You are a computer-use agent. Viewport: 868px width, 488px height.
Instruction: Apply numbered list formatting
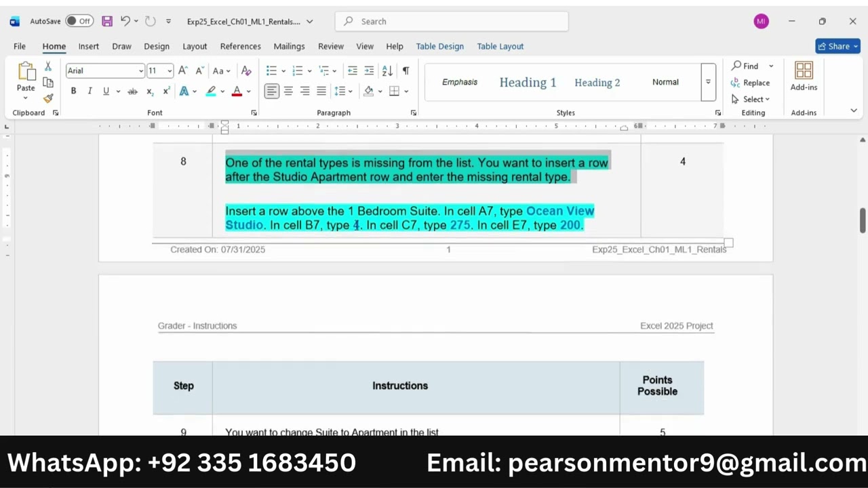[x=297, y=70]
